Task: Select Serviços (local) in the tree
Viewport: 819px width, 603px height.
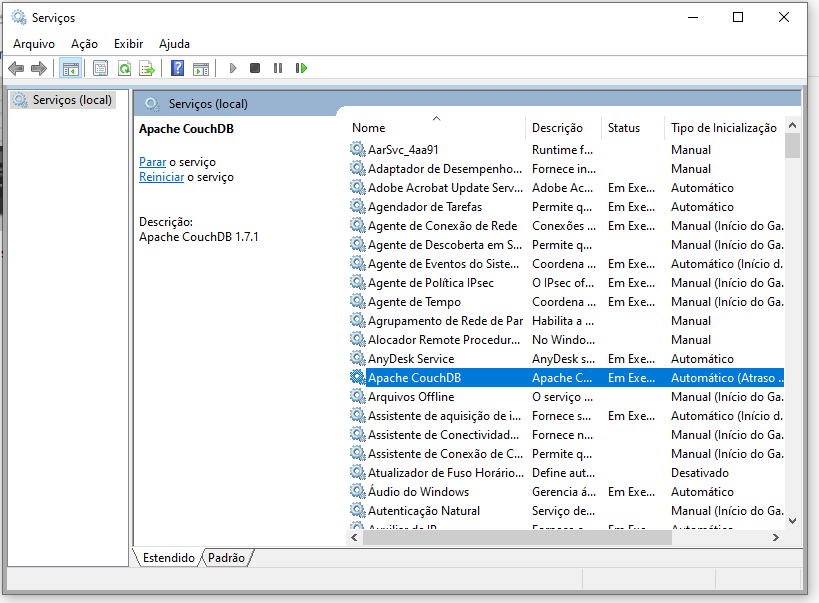Action: pyautogui.click(x=72, y=100)
